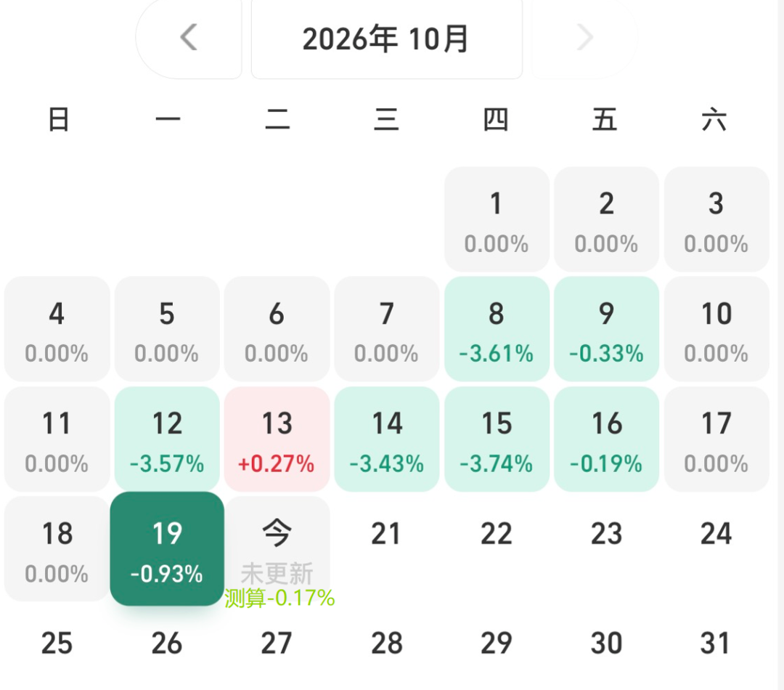Image resolution: width=784 pixels, height=690 pixels.
Task: Click the 六 weekday header
Action: (x=714, y=120)
